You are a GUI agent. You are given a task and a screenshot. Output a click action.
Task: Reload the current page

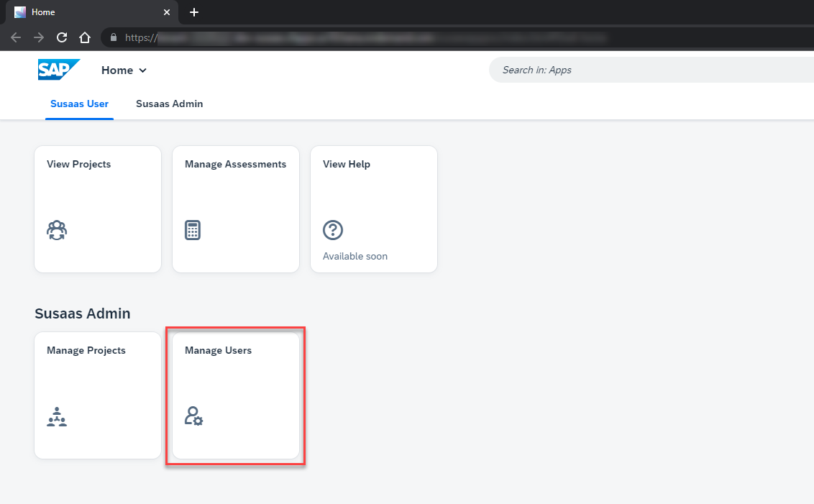point(62,37)
